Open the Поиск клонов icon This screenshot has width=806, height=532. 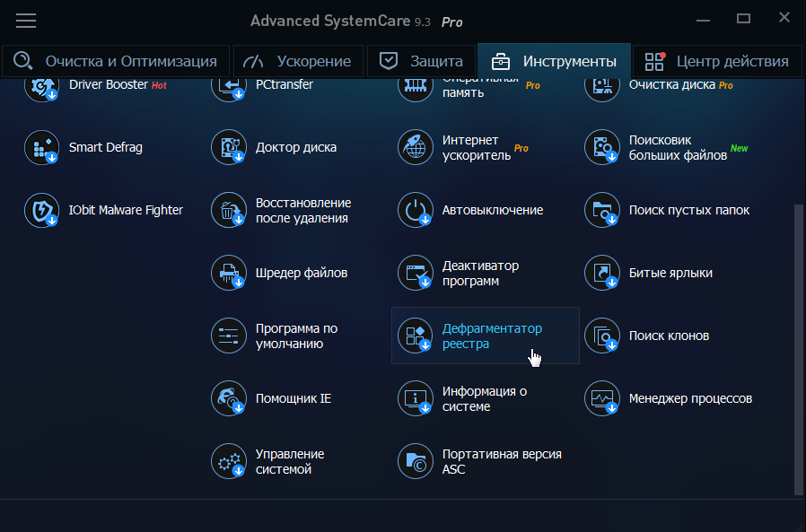[601, 336]
